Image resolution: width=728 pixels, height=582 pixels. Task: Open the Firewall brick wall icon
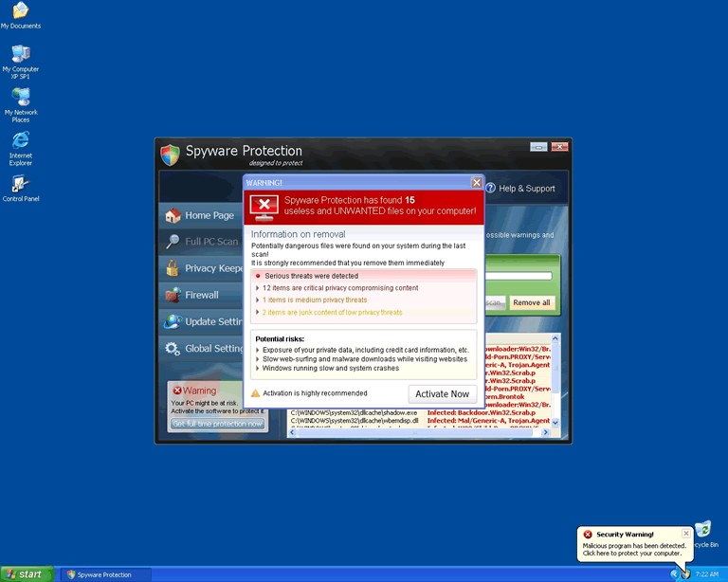pyautogui.click(x=173, y=295)
